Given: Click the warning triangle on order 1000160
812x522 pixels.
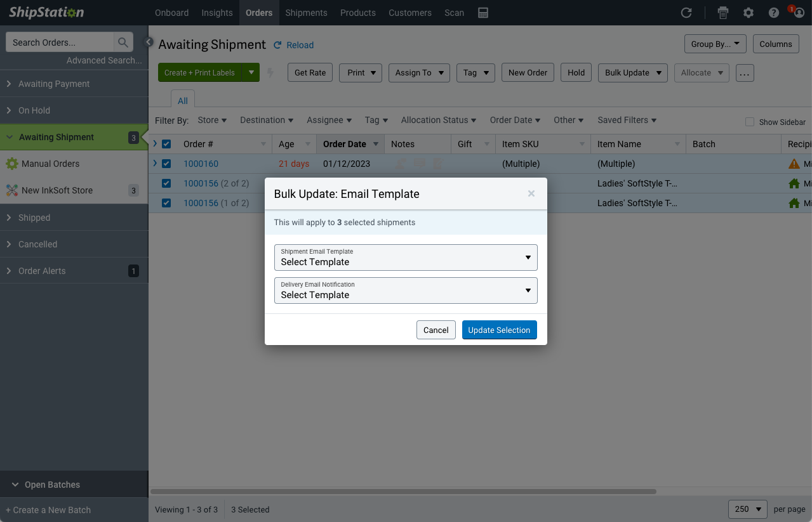Looking at the screenshot, I should pyautogui.click(x=793, y=164).
